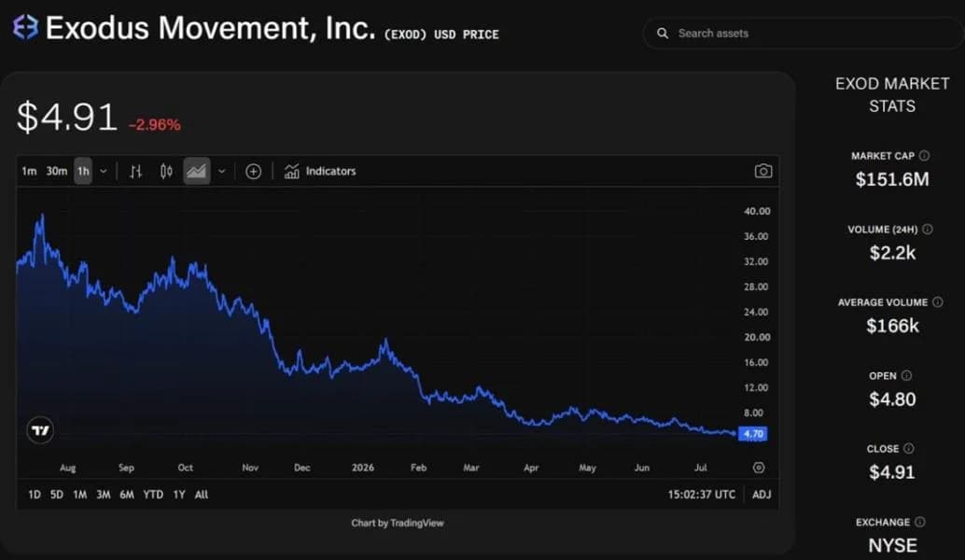
Task: Click the -2.96% change value
Action: (155, 125)
